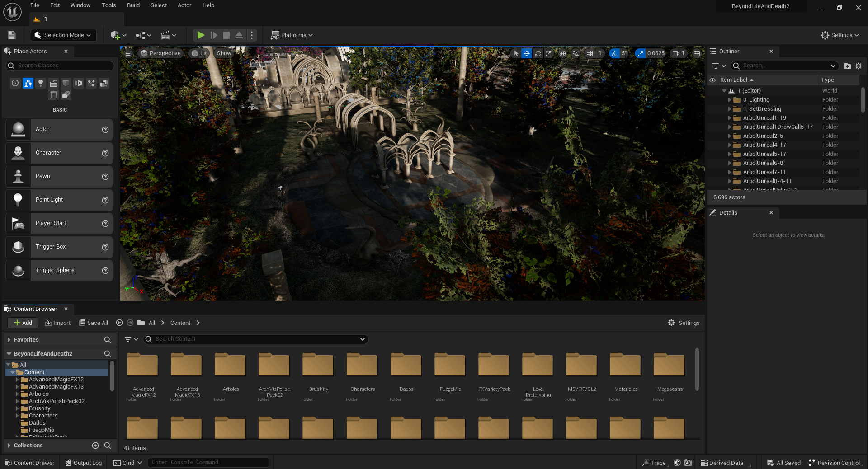This screenshot has width=868, height=469.
Task: Search the BeyondLifeAndDeath2 source tree
Action: tap(108, 354)
